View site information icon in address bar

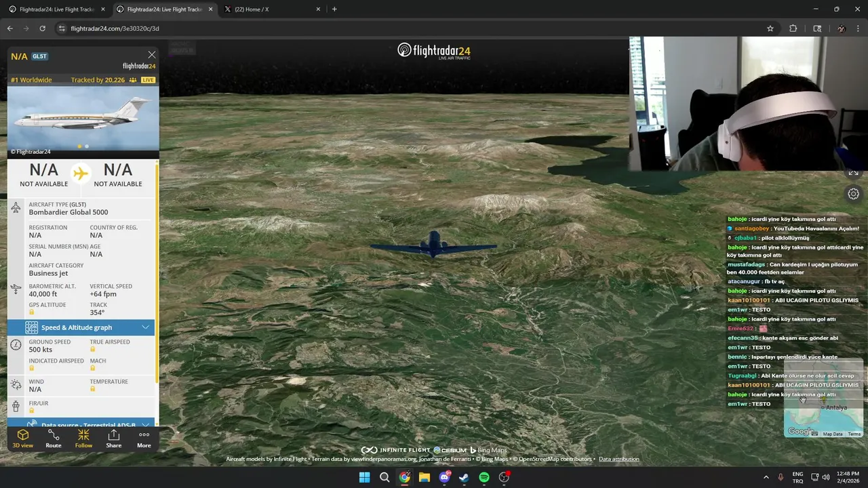pos(62,28)
